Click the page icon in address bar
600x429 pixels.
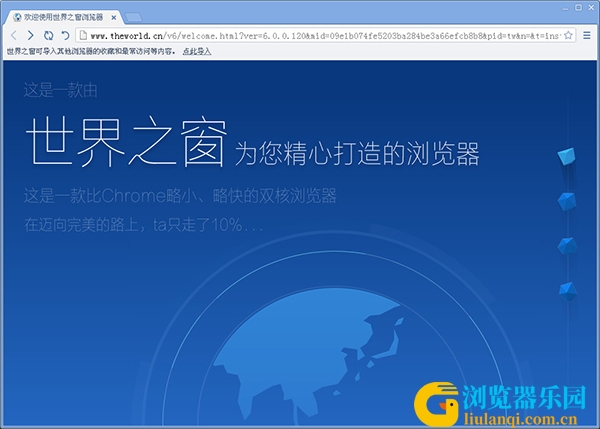tap(83, 36)
